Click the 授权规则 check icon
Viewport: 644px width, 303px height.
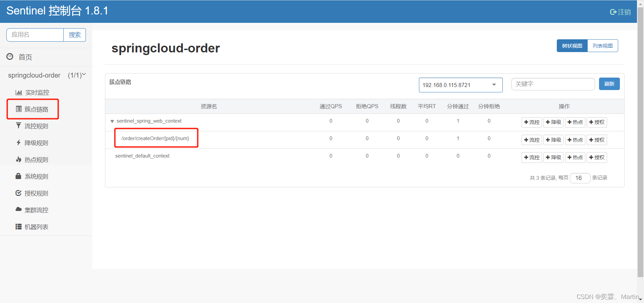click(18, 193)
